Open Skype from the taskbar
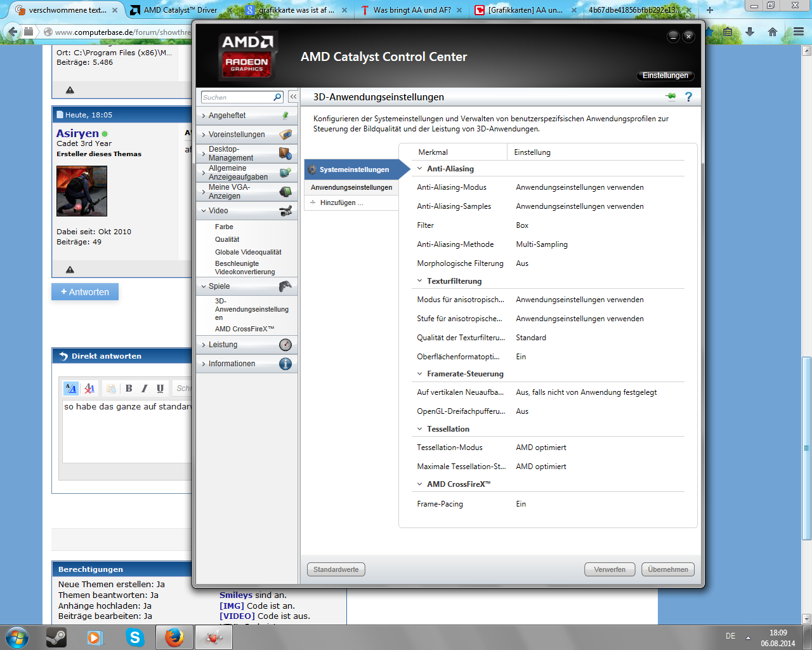 [135, 637]
